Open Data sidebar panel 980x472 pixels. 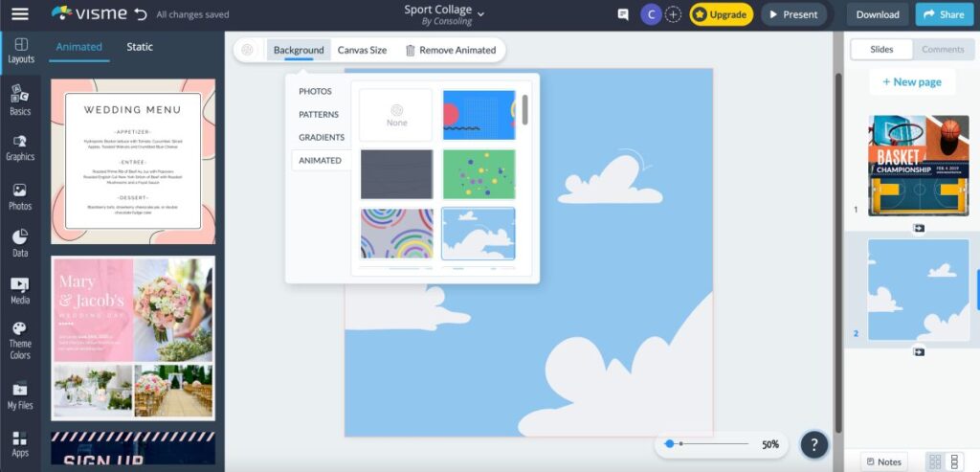coord(20,244)
